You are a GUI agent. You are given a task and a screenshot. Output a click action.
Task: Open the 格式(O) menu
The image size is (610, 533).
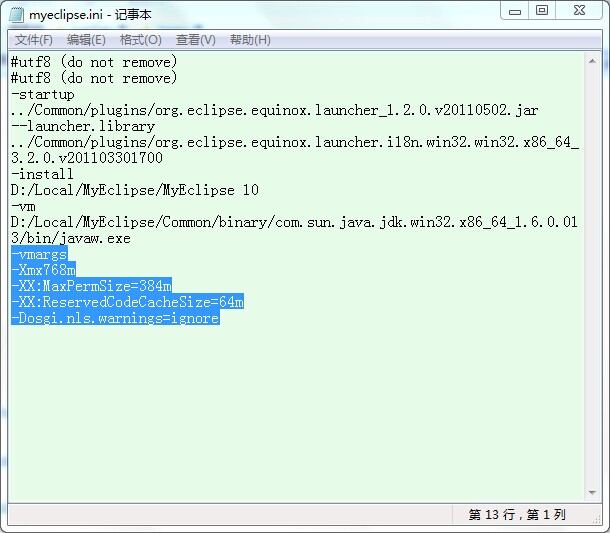[x=140, y=40]
